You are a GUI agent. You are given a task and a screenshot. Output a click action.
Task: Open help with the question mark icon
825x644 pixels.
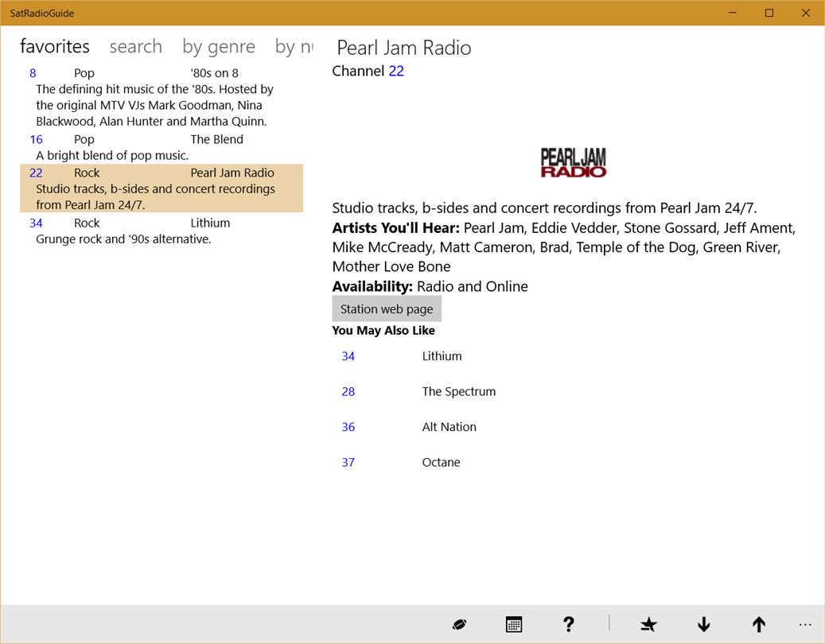click(x=568, y=625)
